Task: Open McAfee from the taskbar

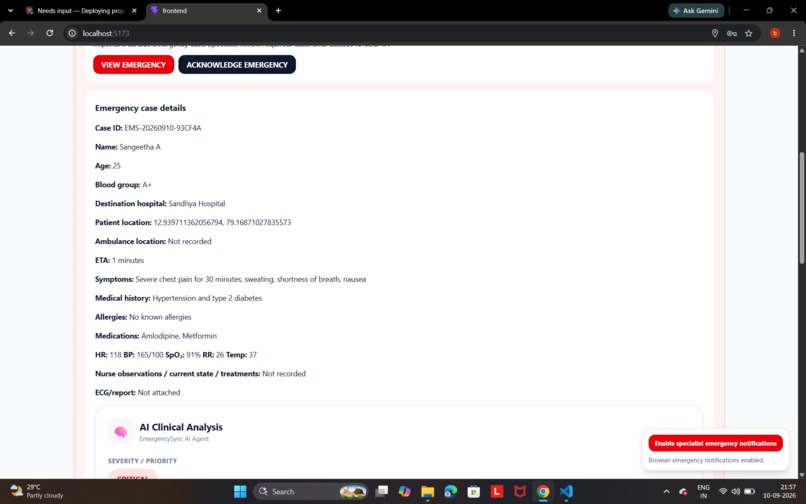Action: coord(520,492)
